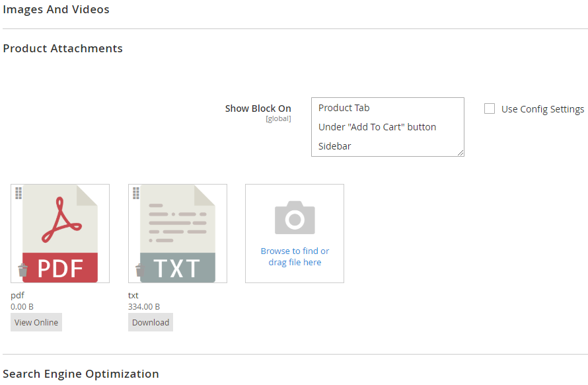Click the text lines graphic on txt tile

coord(178,223)
